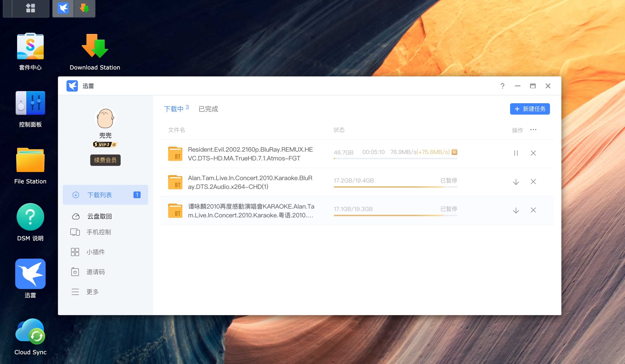
Task: Switch to the 已完成 completed tab
Action: [x=208, y=109]
